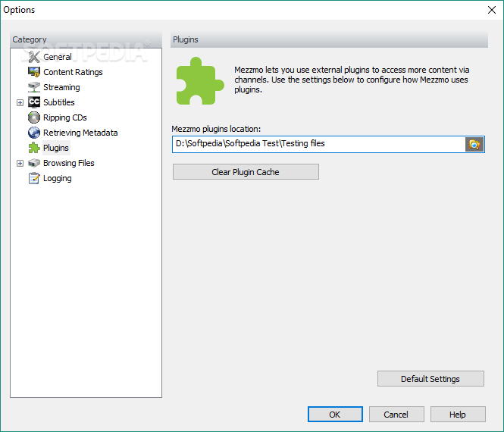This screenshot has width=504, height=432.
Task: Open the Browsing Files category label
Action: point(69,163)
